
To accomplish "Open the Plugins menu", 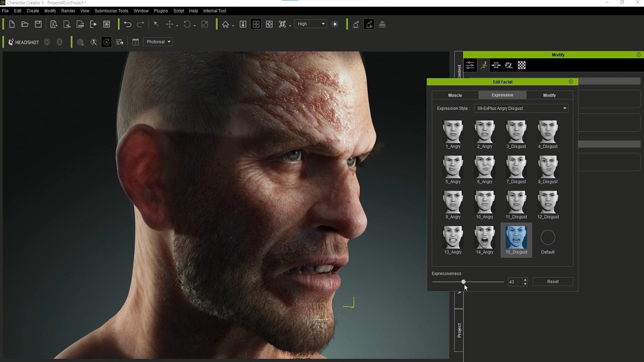I will 161,11.
